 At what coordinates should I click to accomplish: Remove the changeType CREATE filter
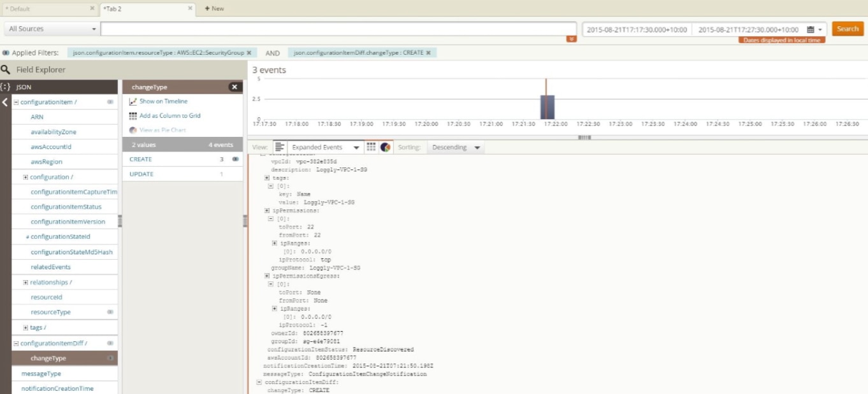(428, 53)
